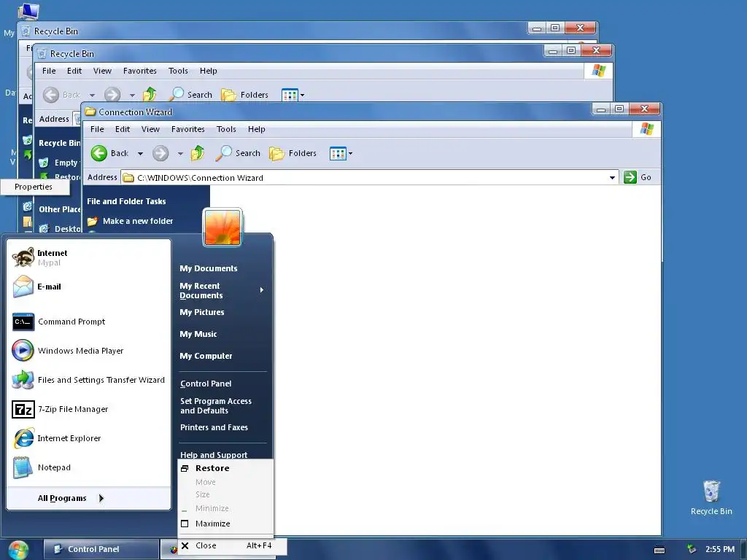
Task: Click the Up folder icon in Connection Wizard
Action: [197, 153]
